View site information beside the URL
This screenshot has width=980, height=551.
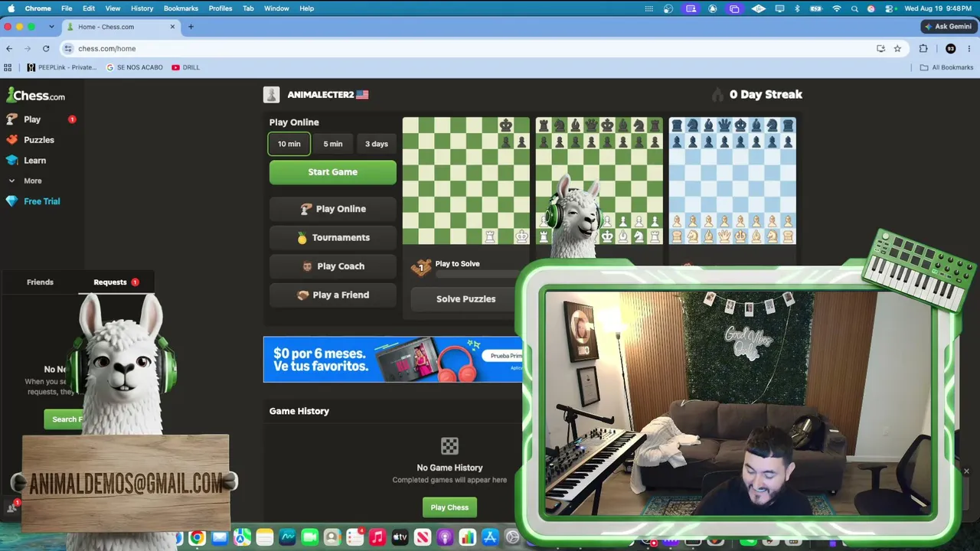point(68,48)
